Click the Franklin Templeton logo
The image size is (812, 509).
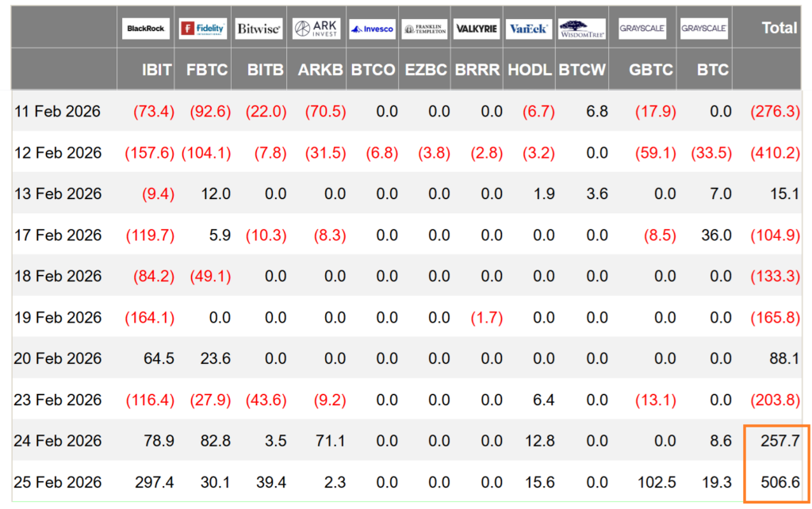coord(424,29)
